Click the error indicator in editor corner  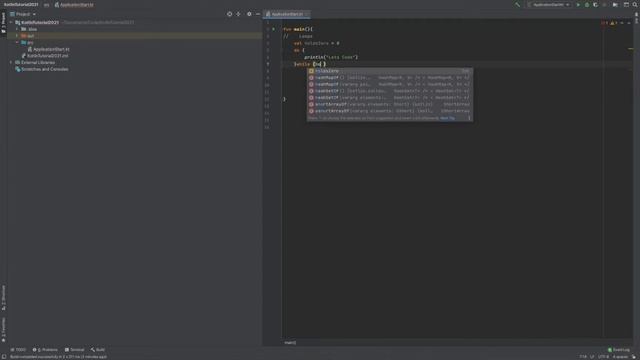(604, 23)
